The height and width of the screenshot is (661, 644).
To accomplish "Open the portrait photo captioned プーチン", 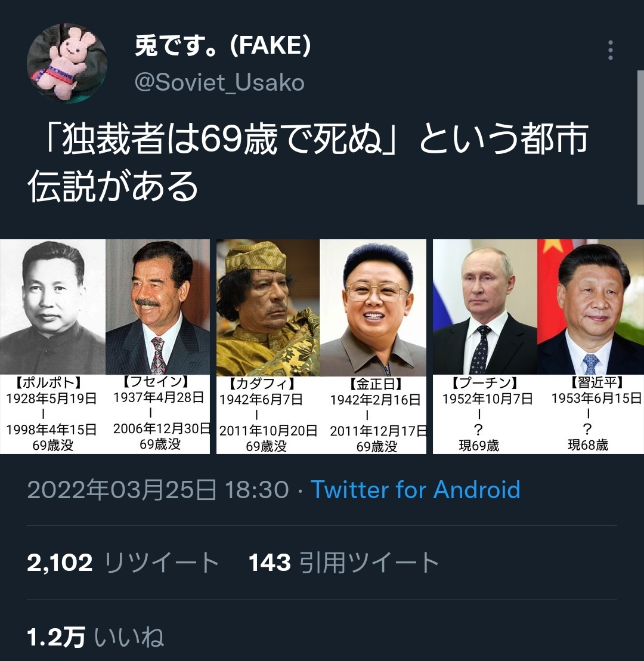I will point(485,307).
